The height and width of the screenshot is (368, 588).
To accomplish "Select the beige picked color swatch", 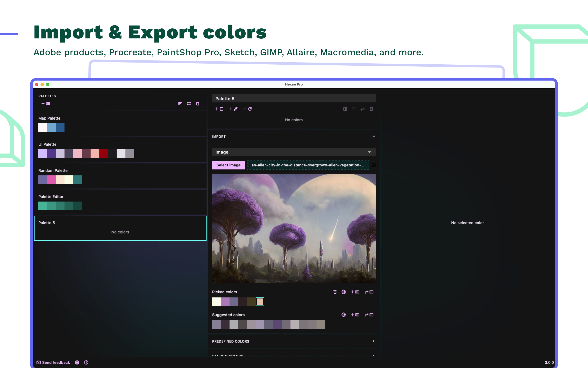I will [x=260, y=302].
